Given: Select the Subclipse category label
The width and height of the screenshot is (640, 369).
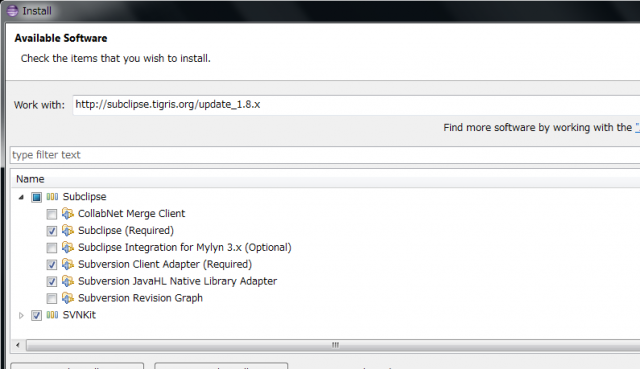Looking at the screenshot, I should (x=84, y=197).
